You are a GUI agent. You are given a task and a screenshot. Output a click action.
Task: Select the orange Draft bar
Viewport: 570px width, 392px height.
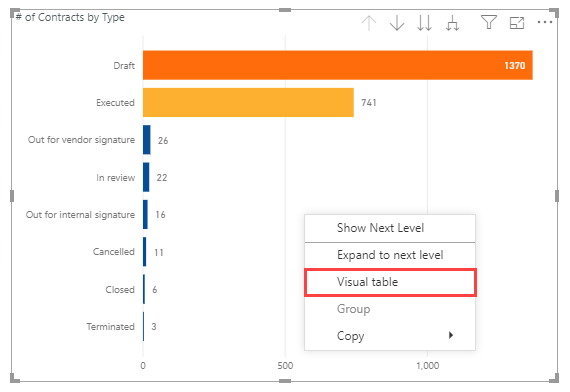pyautogui.click(x=338, y=65)
